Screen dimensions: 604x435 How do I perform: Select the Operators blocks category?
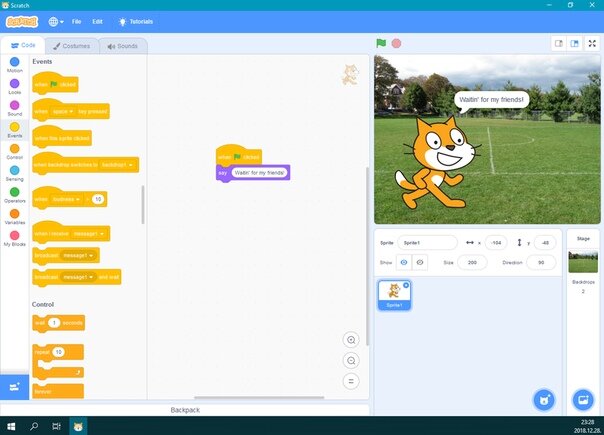[15, 195]
